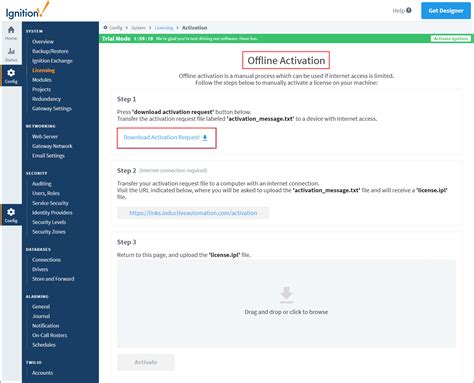The width and height of the screenshot is (474, 383).
Task: Click Licensing in the breadcrumb
Action: point(164,28)
